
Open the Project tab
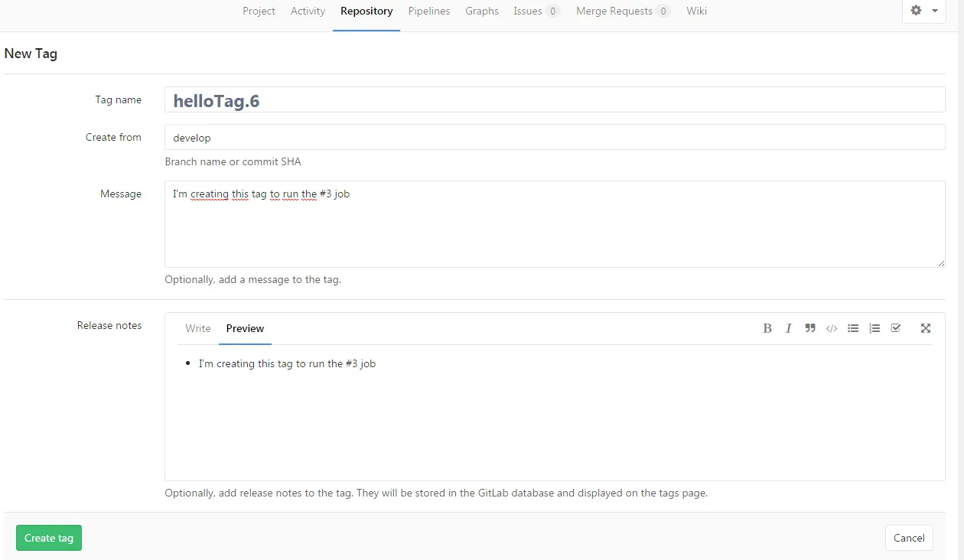pyautogui.click(x=259, y=11)
